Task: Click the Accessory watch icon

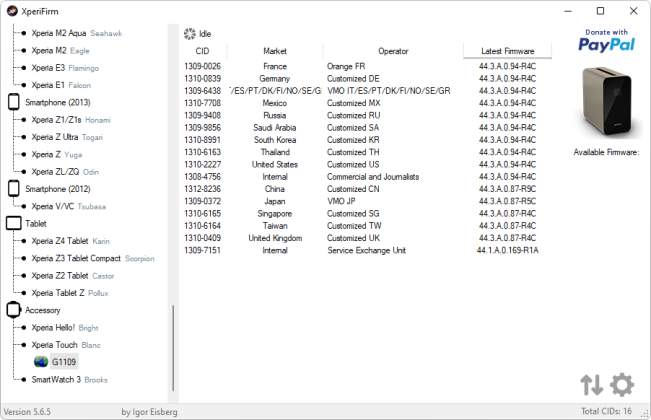Action: [13, 310]
